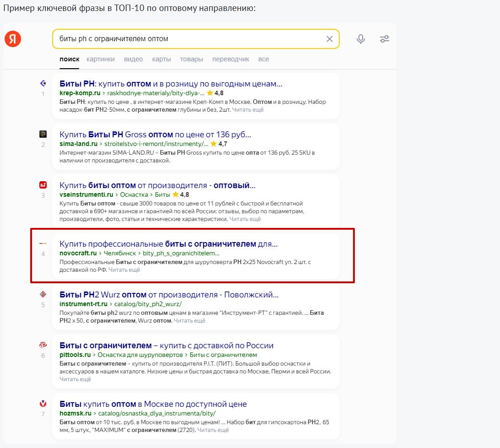Click the krep-komp.ru favicon
Screen dimensions: 500x448
point(43,83)
